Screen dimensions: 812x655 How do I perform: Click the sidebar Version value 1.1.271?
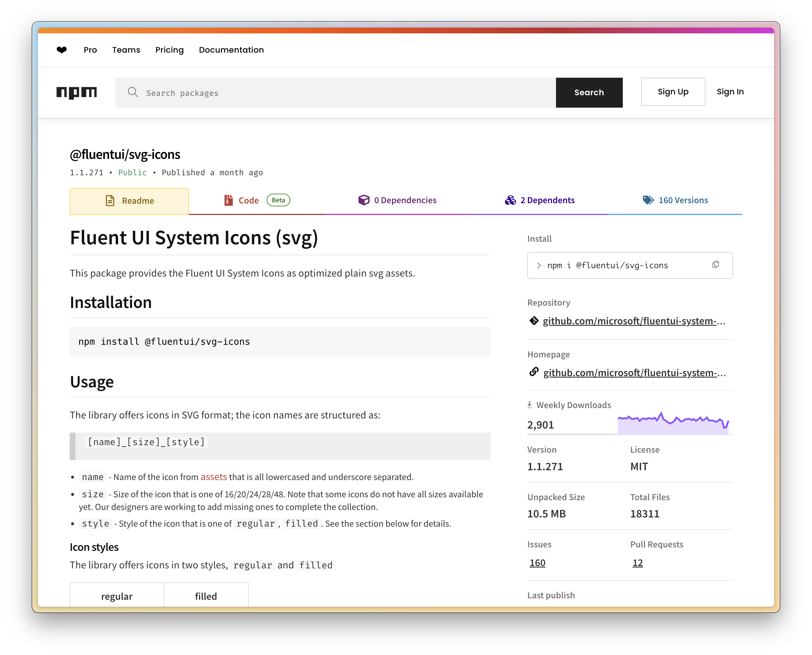545,466
